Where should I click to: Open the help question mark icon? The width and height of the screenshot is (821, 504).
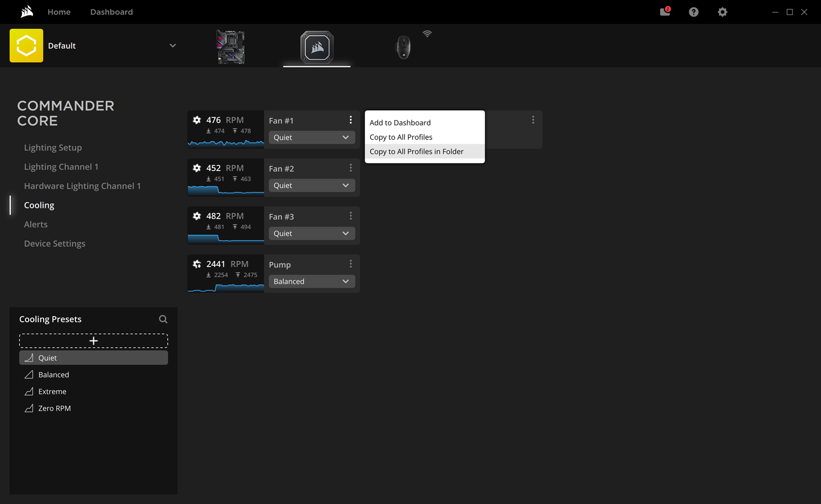(x=694, y=12)
